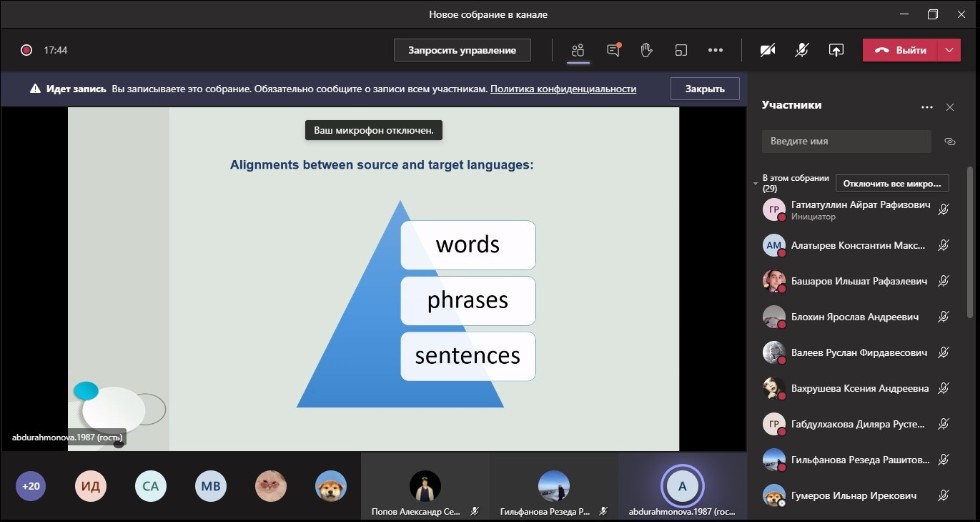Click the Введите имя search field
The width and height of the screenshot is (980, 522).
(845, 142)
